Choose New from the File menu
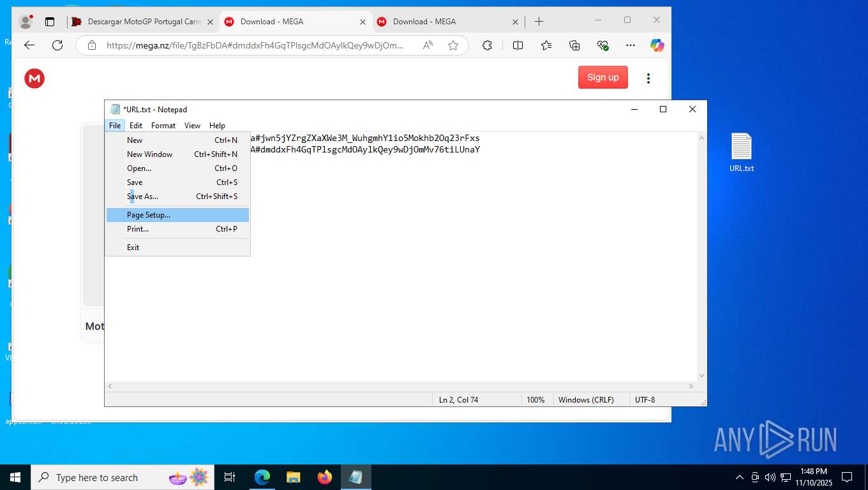This screenshot has width=868, height=490. click(177, 140)
